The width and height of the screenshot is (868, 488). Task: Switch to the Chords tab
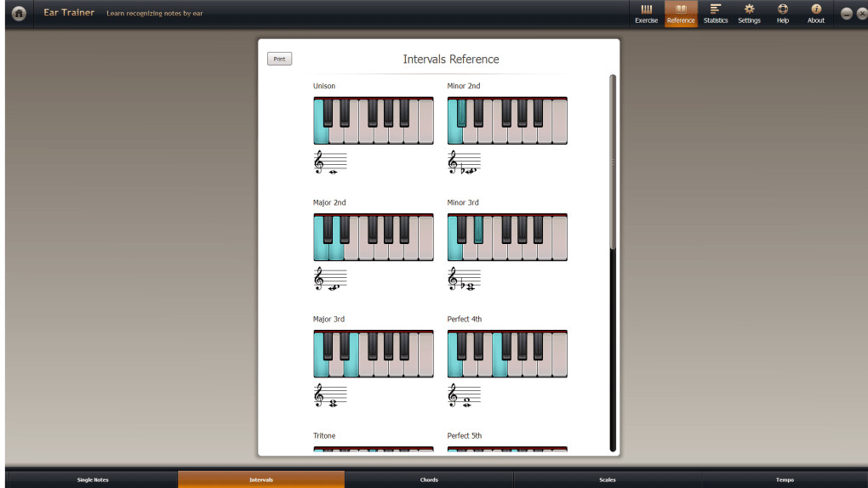tap(429, 479)
